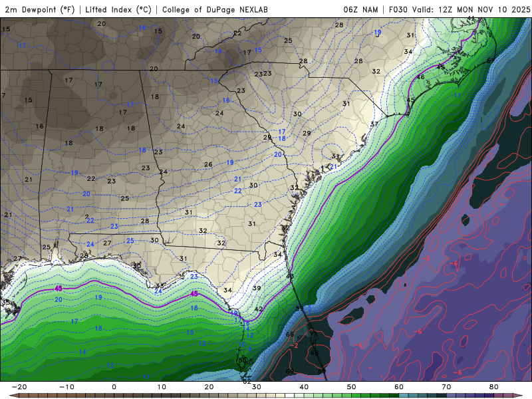
Task: Click the "F030 Valid: 12Z MON NOV 10 2025" text
Action: coord(460,9)
